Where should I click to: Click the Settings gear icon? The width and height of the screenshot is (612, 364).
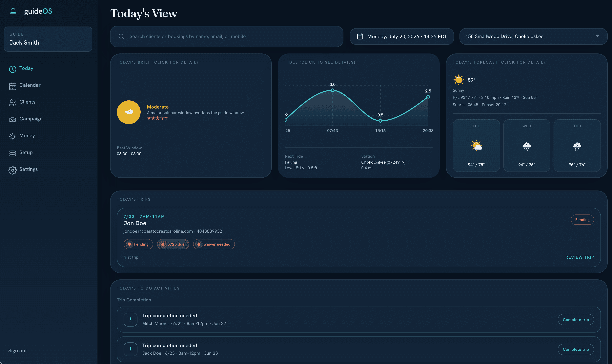(x=12, y=170)
